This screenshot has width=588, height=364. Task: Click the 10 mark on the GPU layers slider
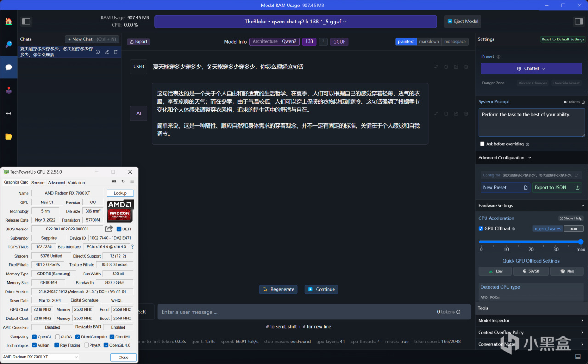pos(506,249)
